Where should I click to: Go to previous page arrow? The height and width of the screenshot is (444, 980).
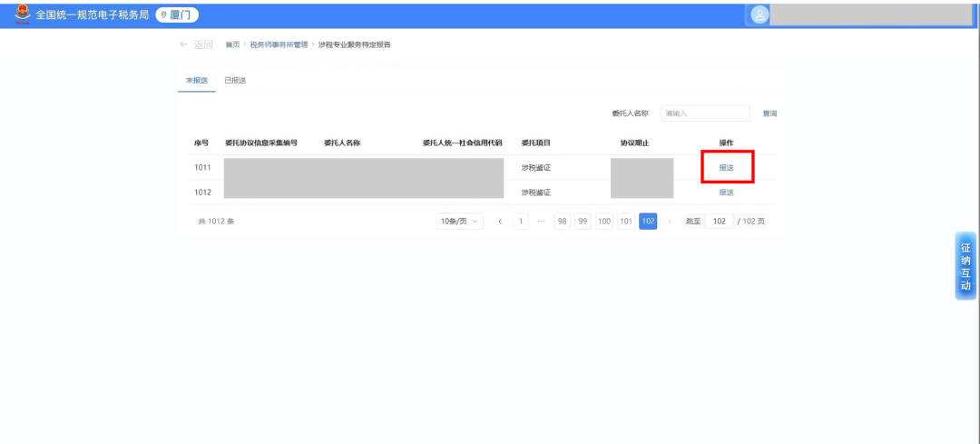[x=500, y=222]
